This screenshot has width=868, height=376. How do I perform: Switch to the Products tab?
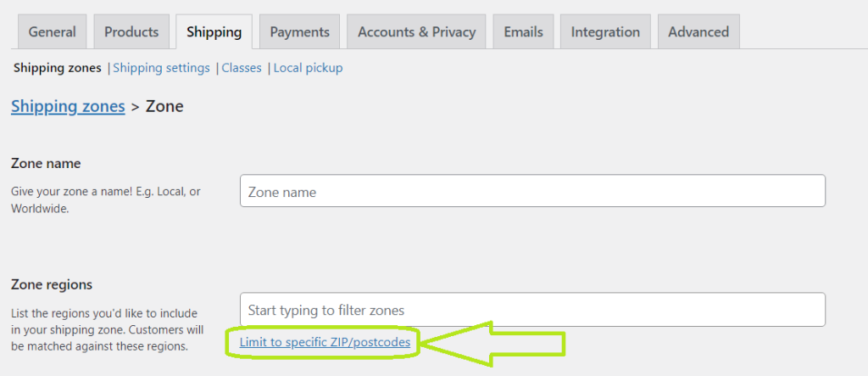[131, 32]
